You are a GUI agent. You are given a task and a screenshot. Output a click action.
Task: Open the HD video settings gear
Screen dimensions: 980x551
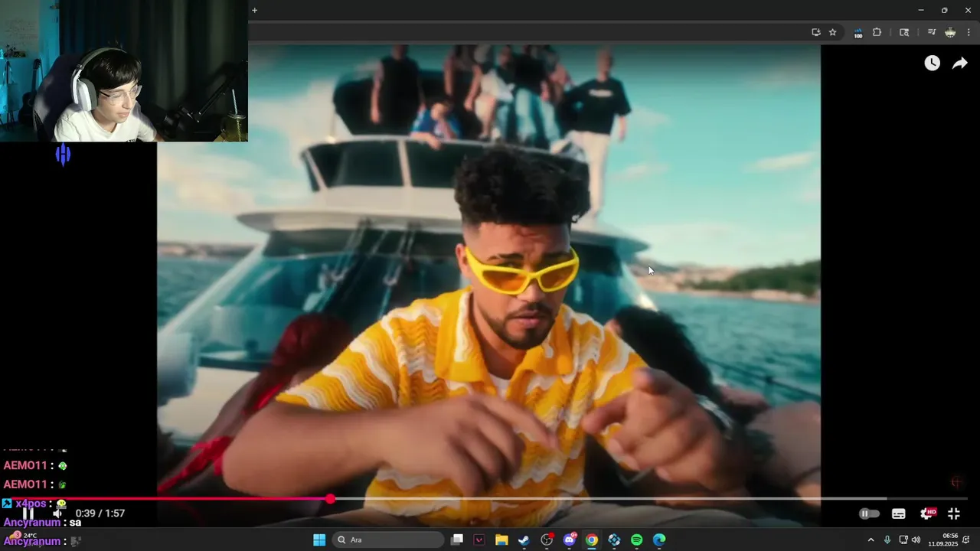(x=927, y=514)
